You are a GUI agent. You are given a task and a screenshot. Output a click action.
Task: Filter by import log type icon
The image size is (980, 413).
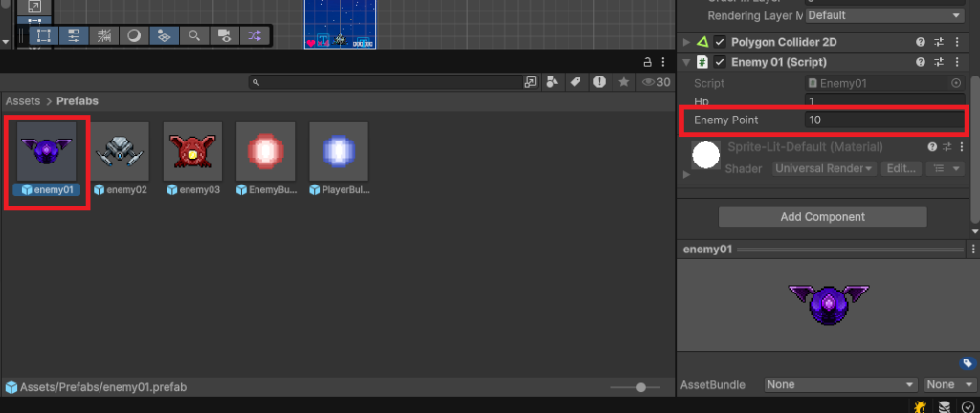[599, 81]
